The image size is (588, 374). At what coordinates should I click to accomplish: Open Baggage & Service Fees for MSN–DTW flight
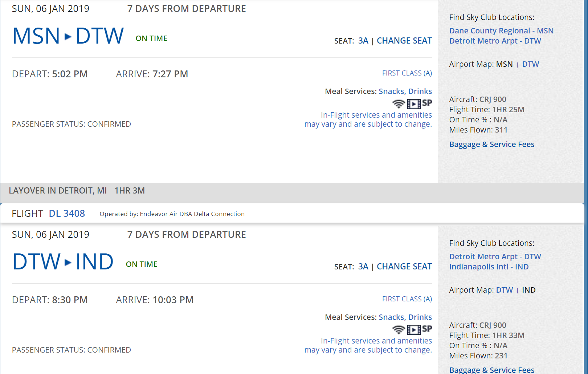point(491,145)
